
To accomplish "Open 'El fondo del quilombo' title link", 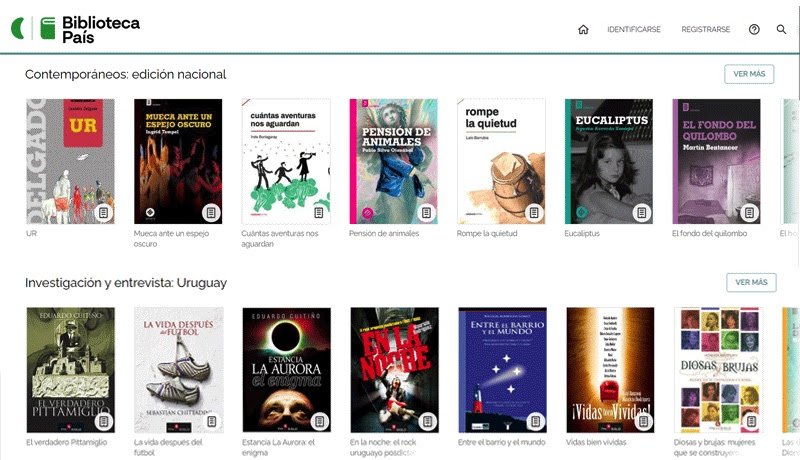I will click(709, 234).
